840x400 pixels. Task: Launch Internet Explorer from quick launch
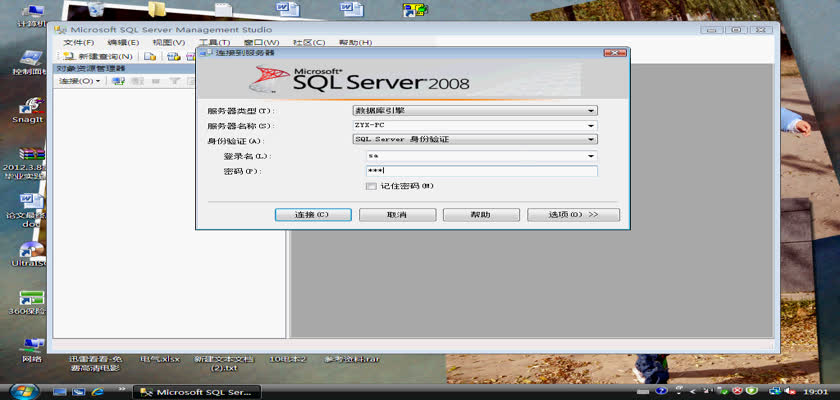coord(98,392)
